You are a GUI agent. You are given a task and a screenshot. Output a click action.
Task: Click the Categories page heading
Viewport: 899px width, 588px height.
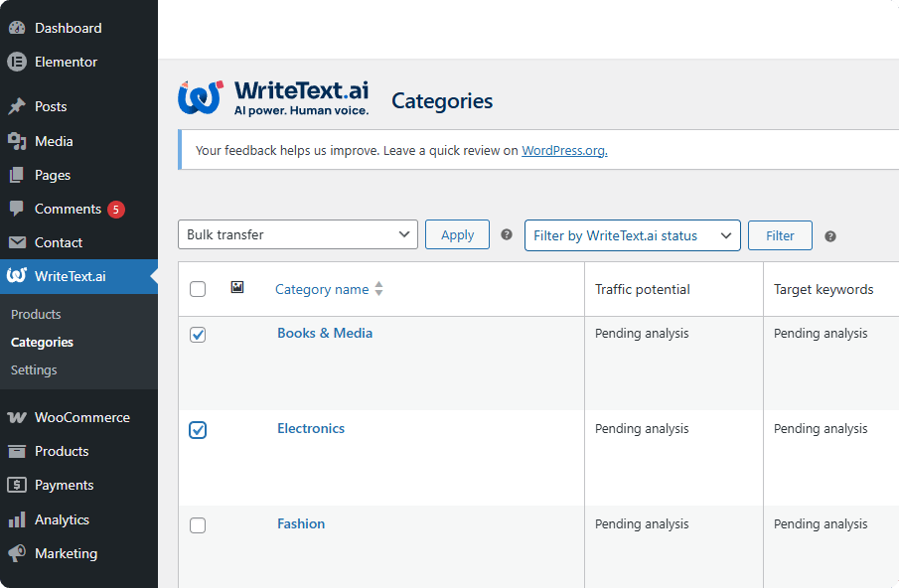pos(442,101)
